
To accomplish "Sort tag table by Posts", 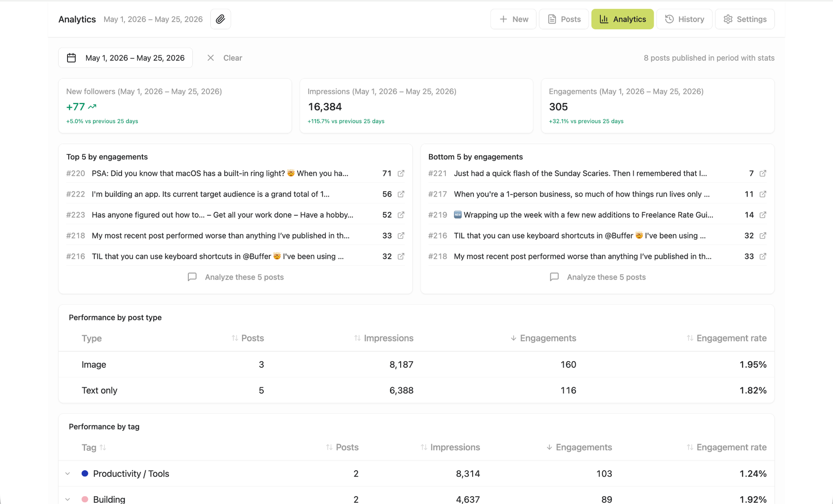I will coord(342,447).
